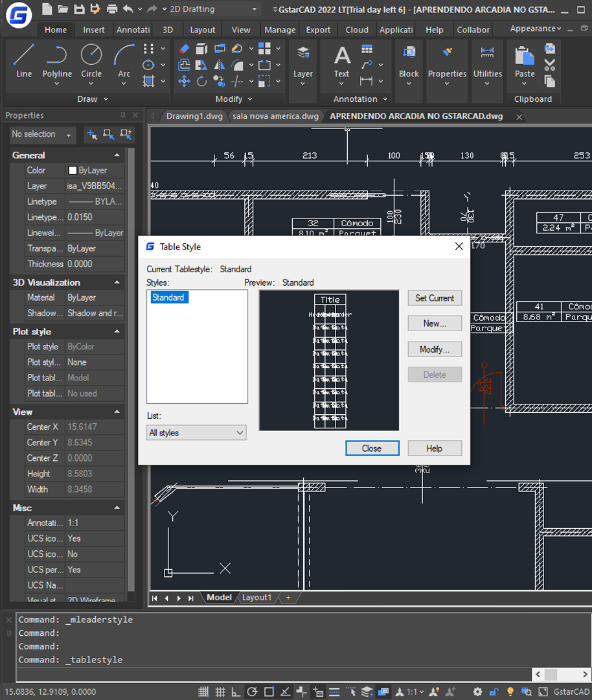This screenshot has width=592, height=700.
Task: Click the Erase tool in Modify panel
Action: pyautogui.click(x=184, y=49)
